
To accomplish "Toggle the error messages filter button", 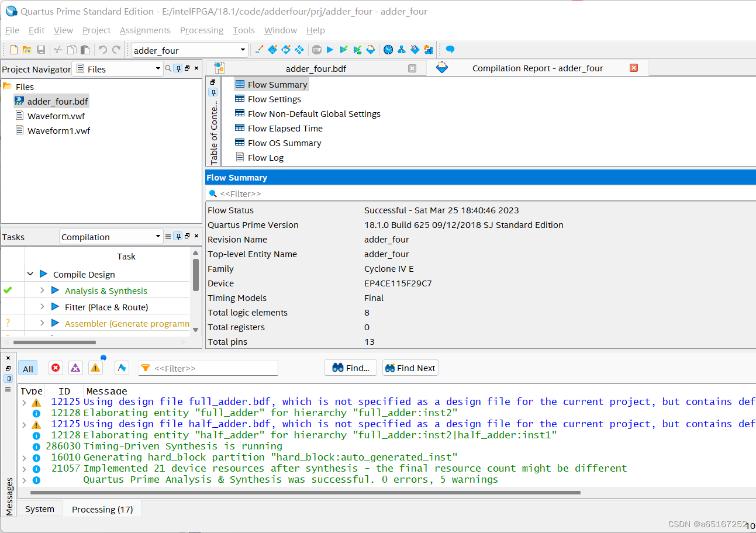I will tap(56, 368).
